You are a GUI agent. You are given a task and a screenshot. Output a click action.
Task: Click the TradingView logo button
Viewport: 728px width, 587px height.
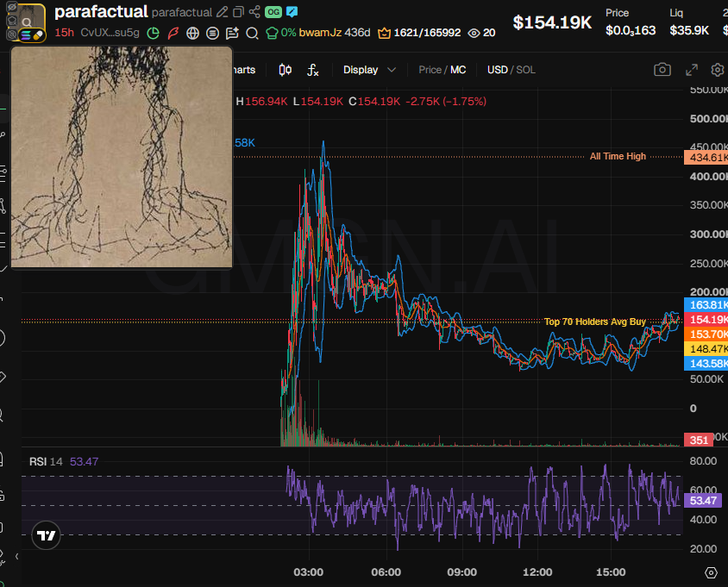46,535
